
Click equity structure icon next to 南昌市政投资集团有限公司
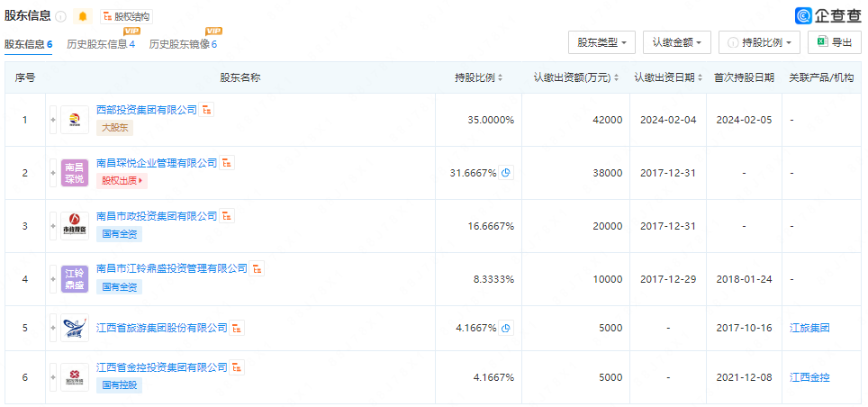(227, 216)
